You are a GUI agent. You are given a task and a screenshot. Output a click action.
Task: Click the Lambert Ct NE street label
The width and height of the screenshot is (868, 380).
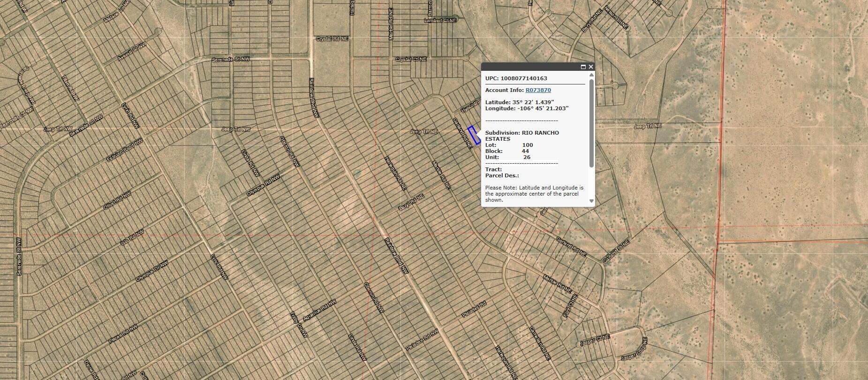tap(440, 20)
